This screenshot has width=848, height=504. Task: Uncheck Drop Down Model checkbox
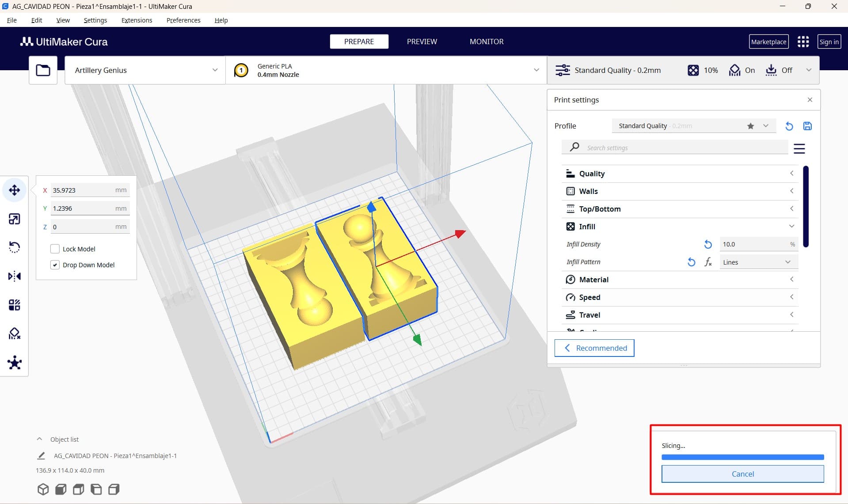pyautogui.click(x=55, y=265)
